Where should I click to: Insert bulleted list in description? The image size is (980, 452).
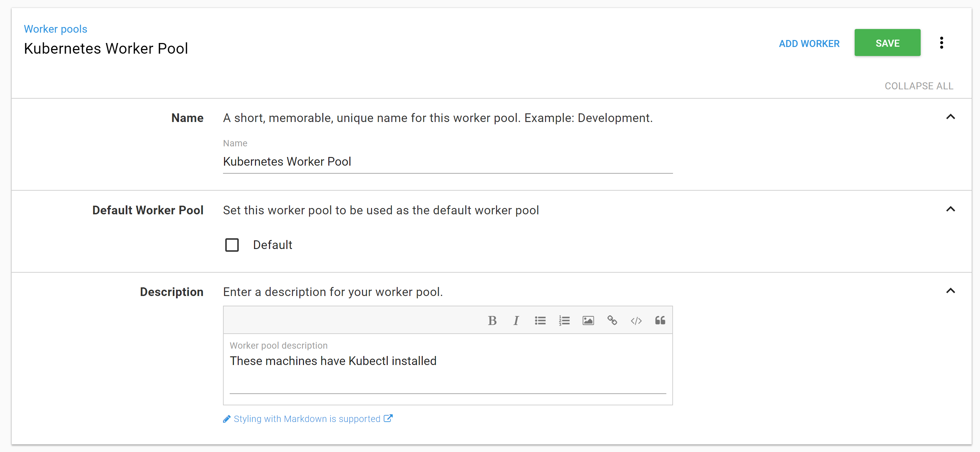[x=540, y=321]
